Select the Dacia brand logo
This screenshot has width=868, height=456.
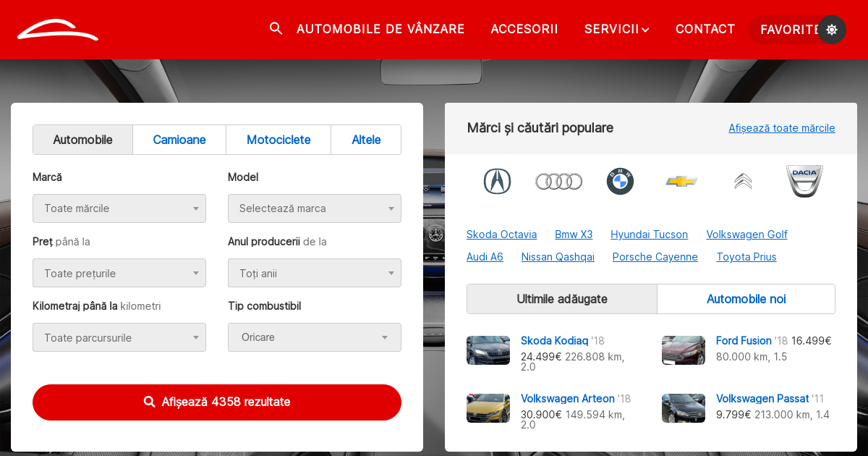tap(804, 181)
